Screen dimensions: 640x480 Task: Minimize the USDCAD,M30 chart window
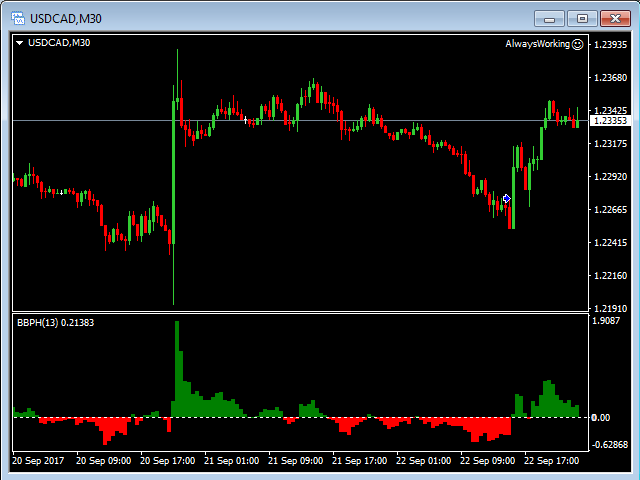[x=550, y=18]
